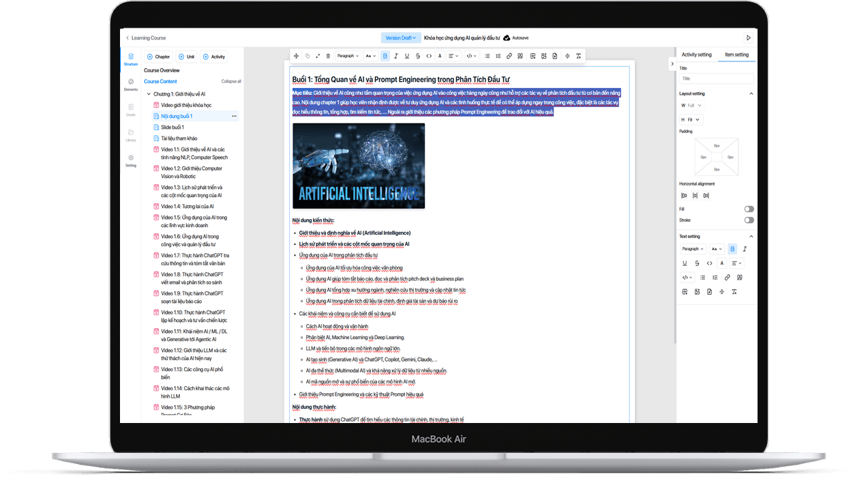Clear formatting from the editor toolbar

pos(579,56)
